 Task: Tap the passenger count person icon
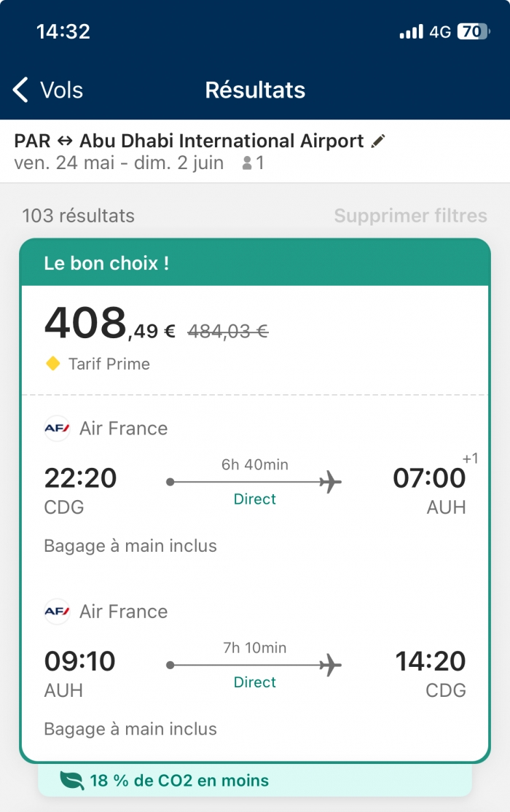coord(247,163)
